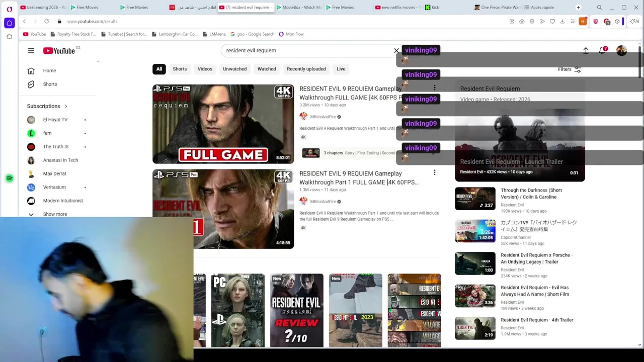Open the Opera sidebar home workspace icon
Screen dimensions: 644x362
[x=9, y=23]
